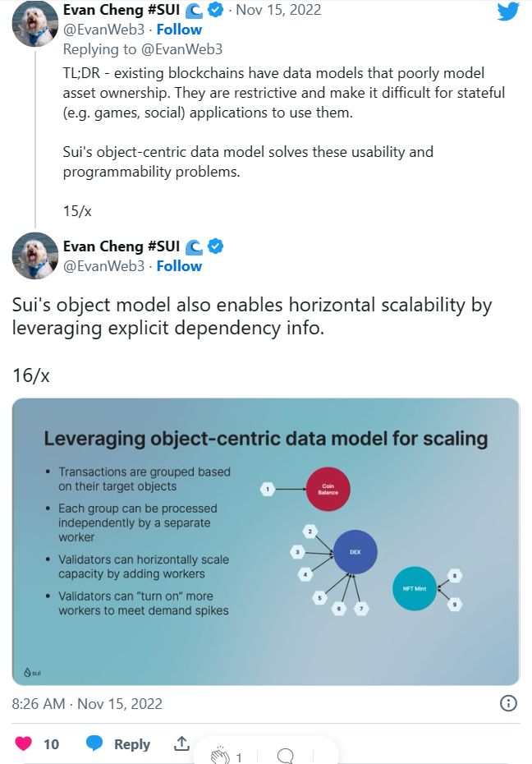Click the Reply button text

(131, 743)
